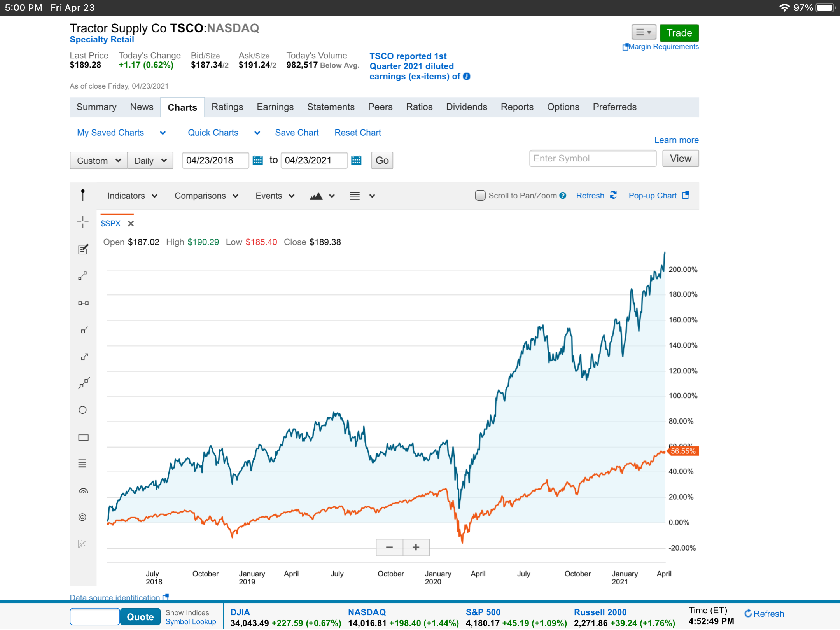
Task: Click the orange $SPX 56.55% value label
Action: [x=683, y=451]
